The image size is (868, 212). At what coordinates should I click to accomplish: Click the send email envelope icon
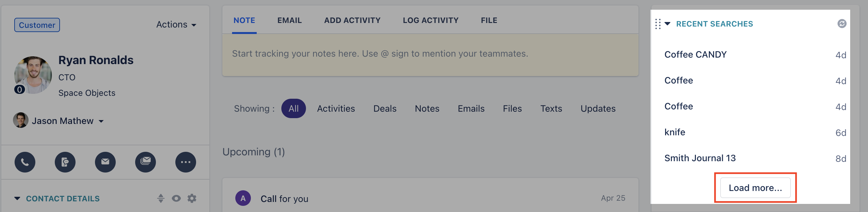coord(105,162)
